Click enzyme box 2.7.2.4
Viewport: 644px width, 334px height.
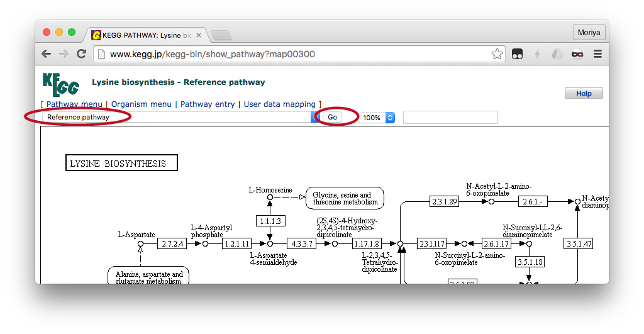(x=172, y=243)
